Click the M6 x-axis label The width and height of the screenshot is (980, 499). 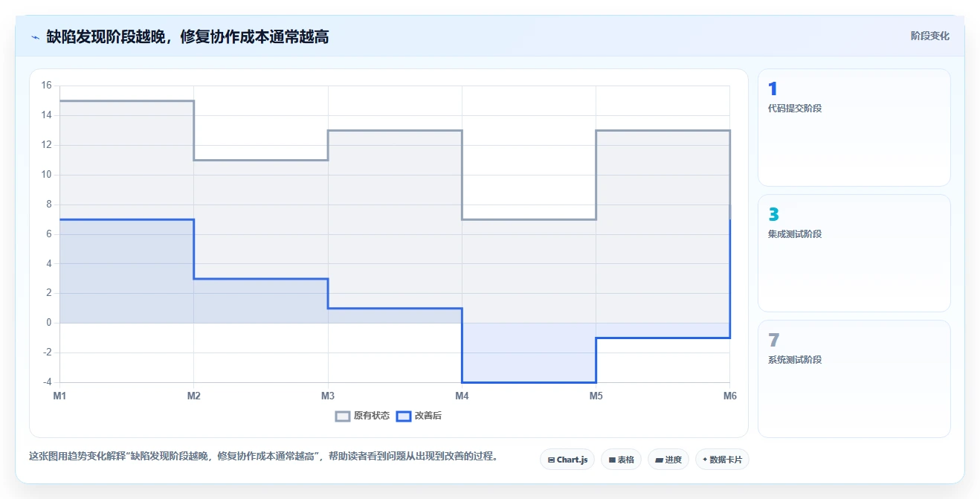pyautogui.click(x=730, y=396)
